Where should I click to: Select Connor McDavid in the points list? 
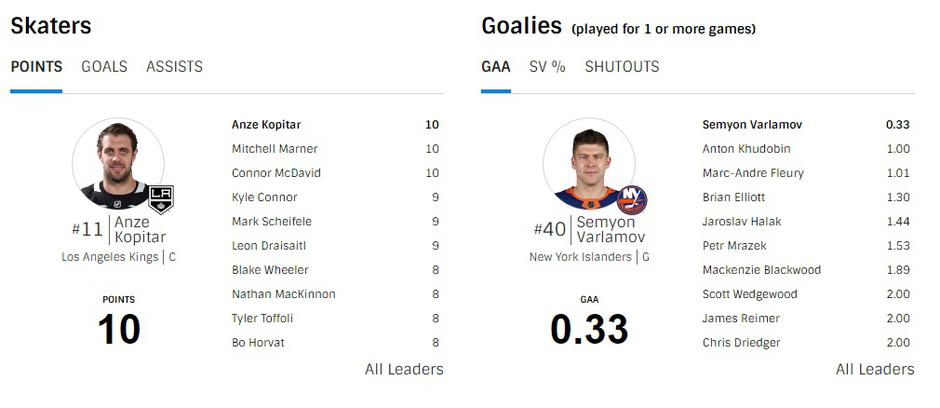point(275,173)
